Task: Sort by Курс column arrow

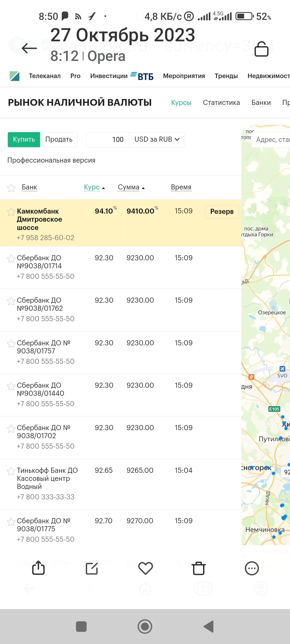Action: (104, 188)
